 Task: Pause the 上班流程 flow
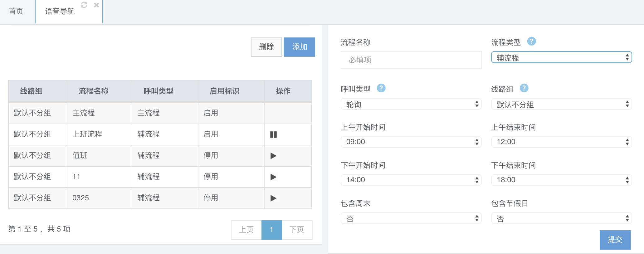[273, 134]
